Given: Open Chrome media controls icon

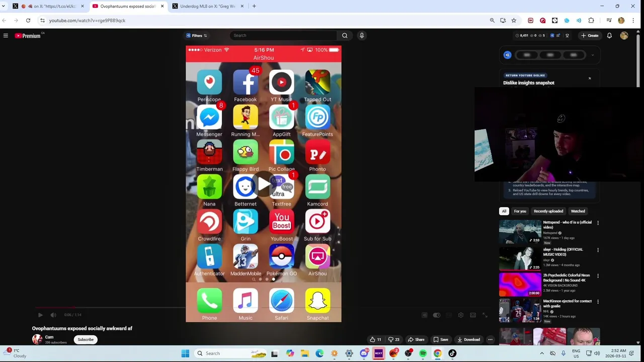Looking at the screenshot, I should (609, 21).
